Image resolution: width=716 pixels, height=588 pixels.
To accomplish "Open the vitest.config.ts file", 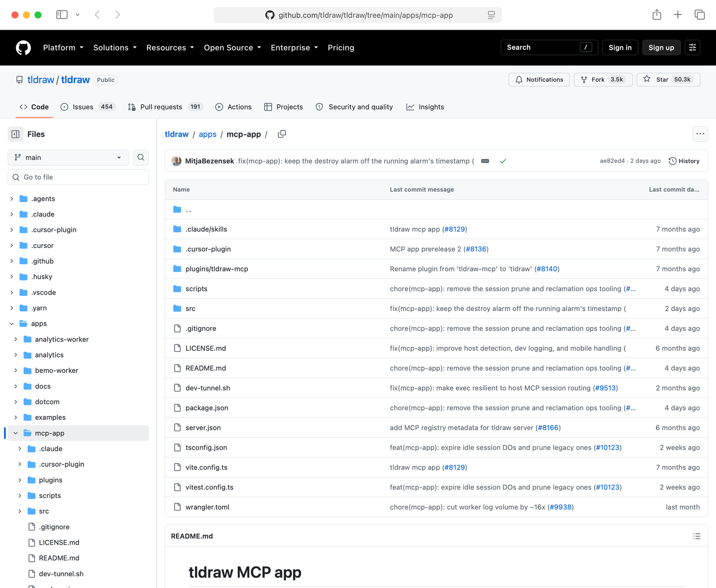I will pos(209,487).
